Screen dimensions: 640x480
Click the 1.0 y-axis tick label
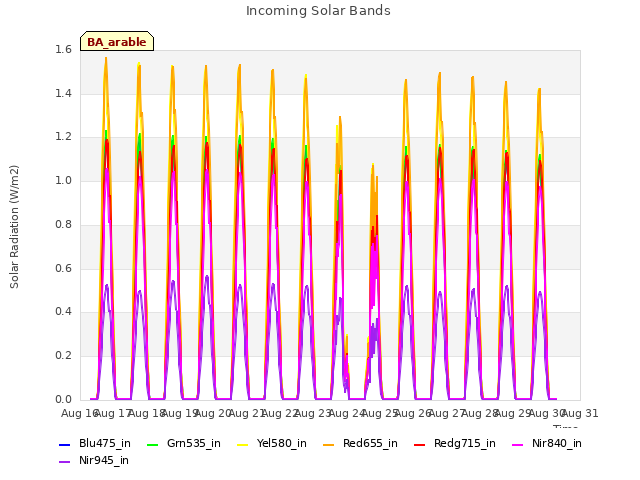[63, 180]
